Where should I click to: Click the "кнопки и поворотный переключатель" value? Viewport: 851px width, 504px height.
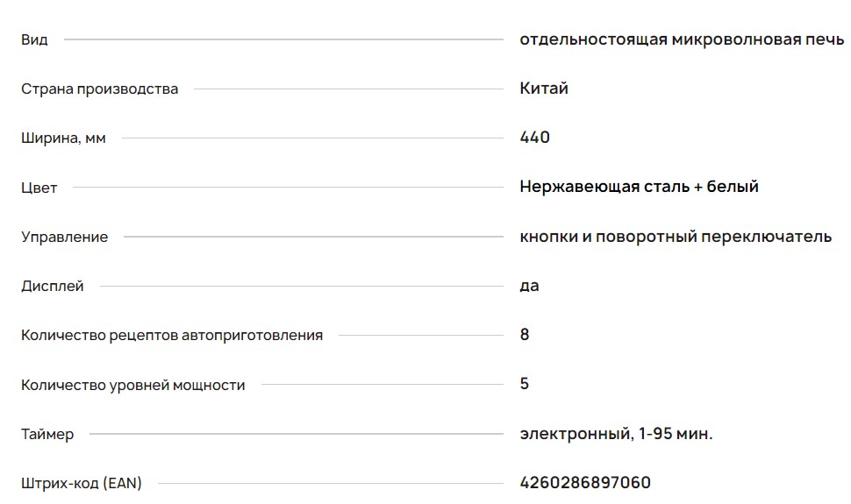point(676,237)
